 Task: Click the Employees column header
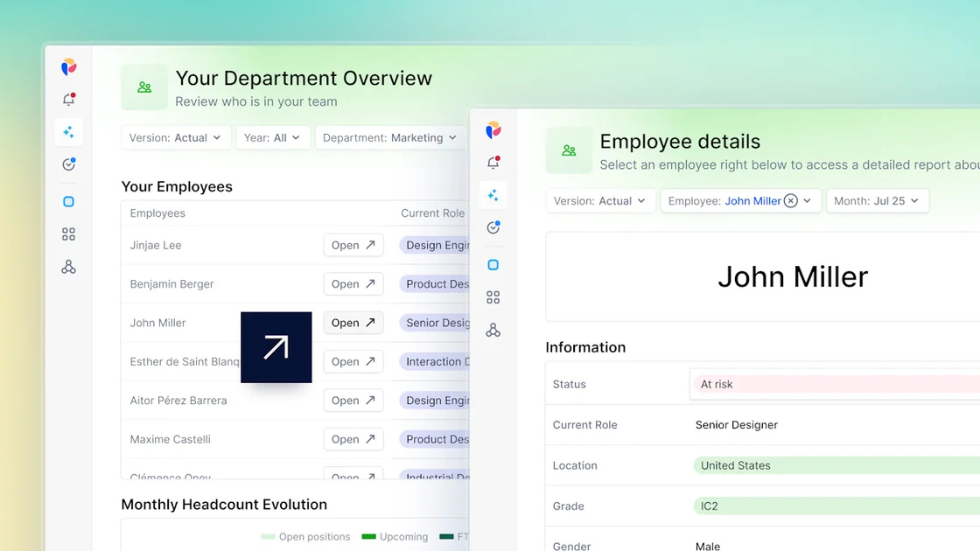coord(157,213)
